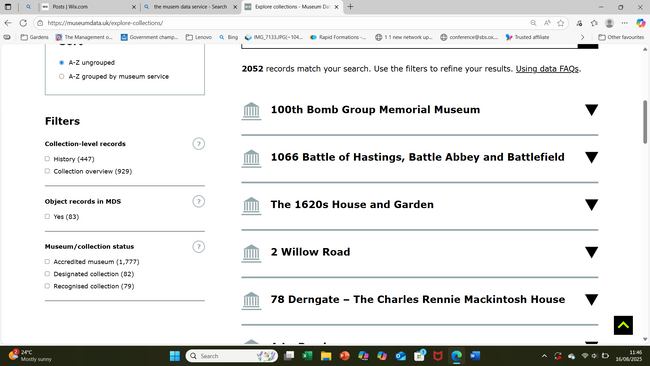Screen dimensions: 650x366
Task: Open PowerPoint from the taskbar
Action: click(344, 356)
